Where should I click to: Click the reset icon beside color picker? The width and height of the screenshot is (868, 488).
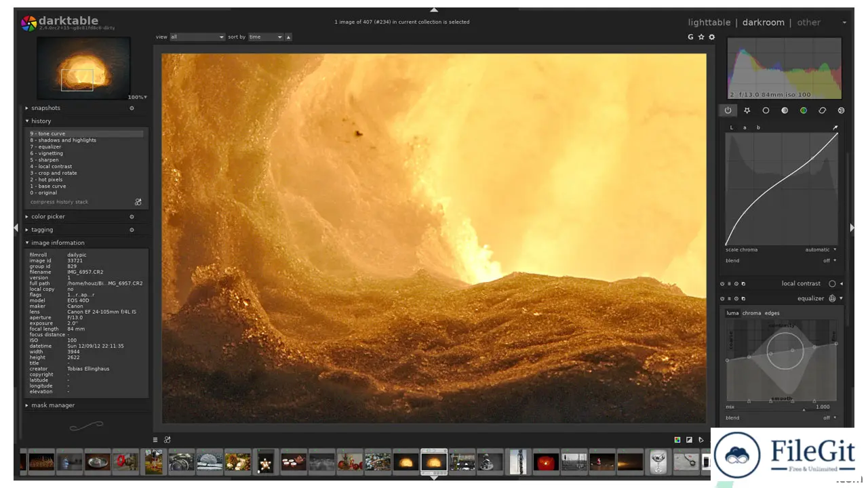click(132, 217)
